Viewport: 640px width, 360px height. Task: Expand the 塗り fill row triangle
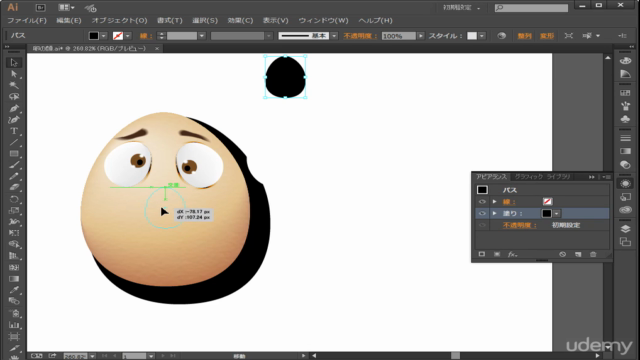coord(494,213)
